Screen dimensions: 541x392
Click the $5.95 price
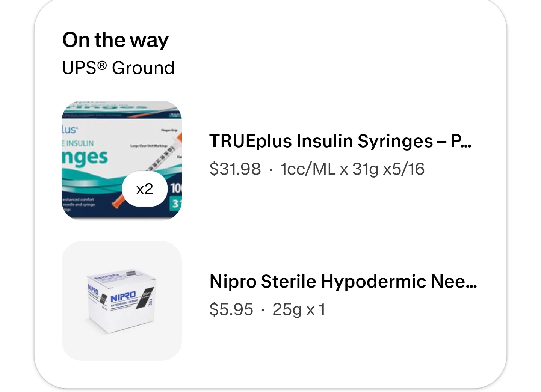click(231, 309)
